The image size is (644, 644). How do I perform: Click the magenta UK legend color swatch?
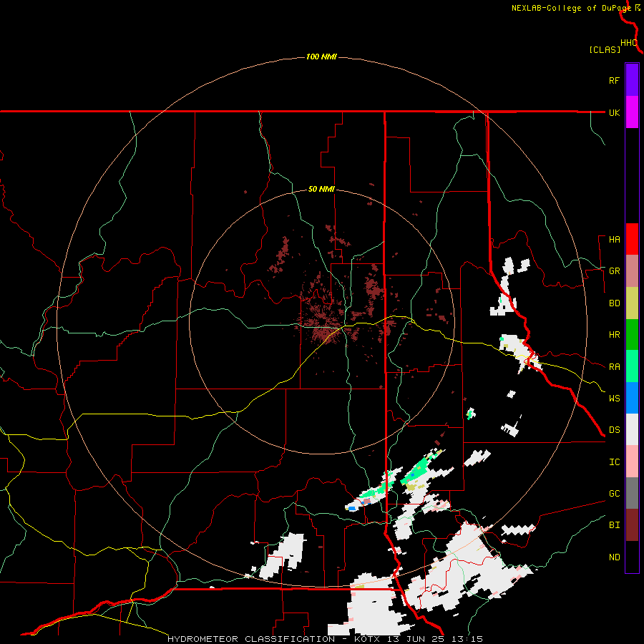pyautogui.click(x=632, y=112)
